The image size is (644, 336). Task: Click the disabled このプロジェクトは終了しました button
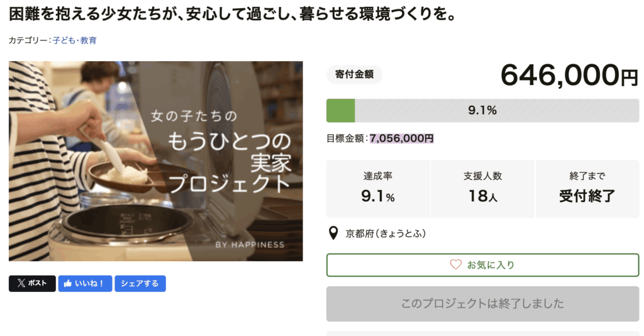pyautogui.click(x=482, y=304)
